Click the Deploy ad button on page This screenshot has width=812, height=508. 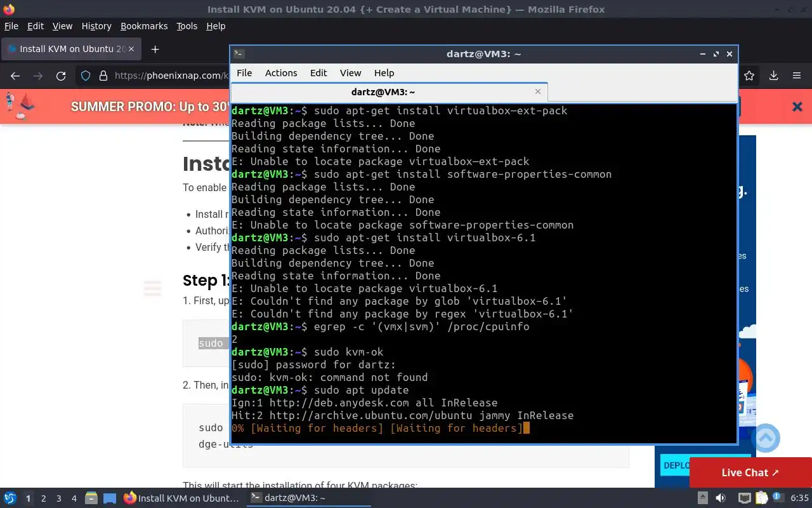[674, 465]
